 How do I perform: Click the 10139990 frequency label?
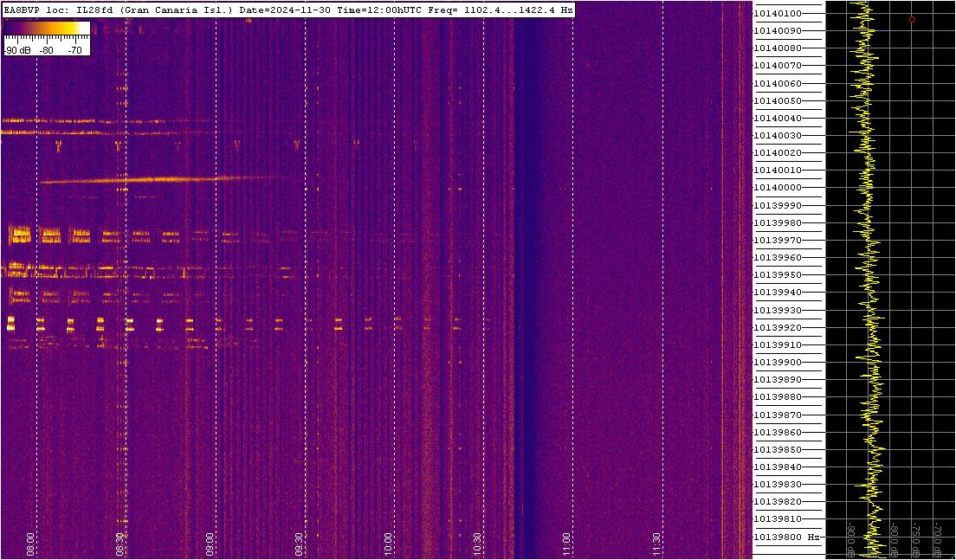778,205
